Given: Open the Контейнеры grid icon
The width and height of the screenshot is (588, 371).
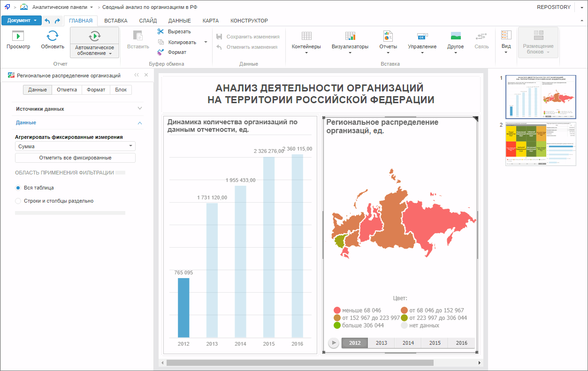Looking at the screenshot, I should pyautogui.click(x=306, y=36).
